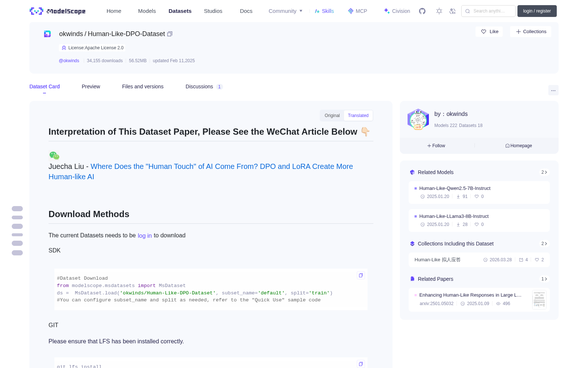
Task: Go to Studios in top navigation
Action: click(213, 11)
